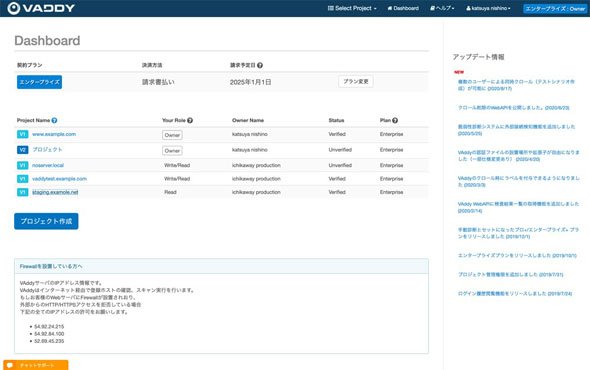Viewport: 590px width, 370px height.
Task: Click the プロジェクト作成 button
Action: point(46,221)
